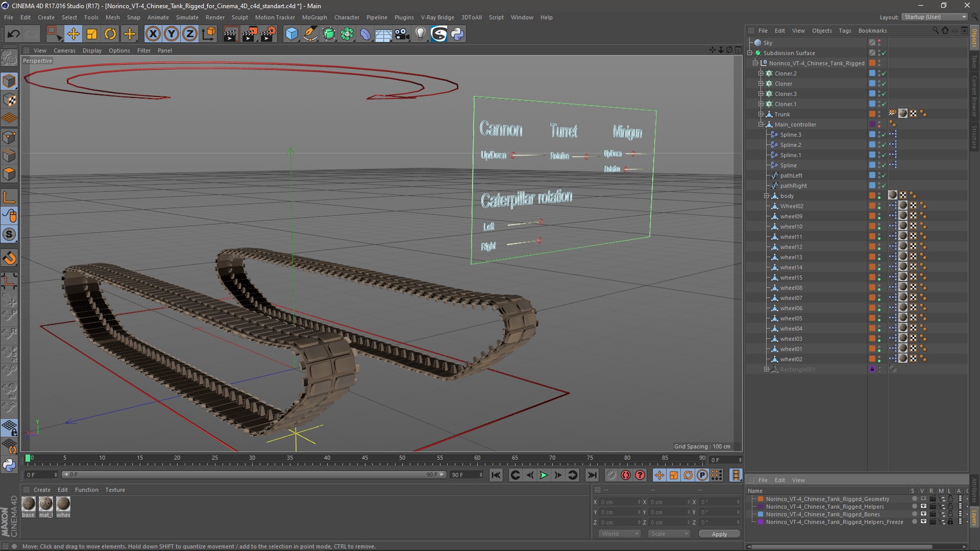Click the Array modeling object icon
This screenshot has height=551, width=980.
pyautogui.click(x=347, y=34)
